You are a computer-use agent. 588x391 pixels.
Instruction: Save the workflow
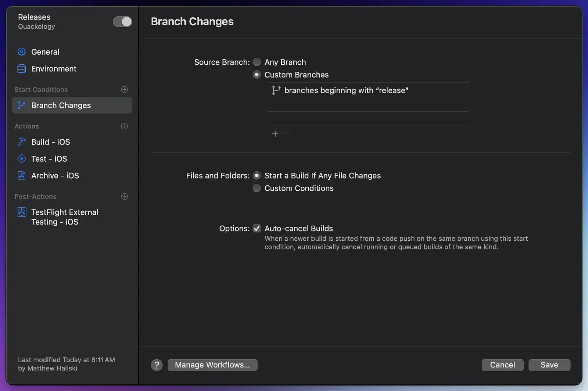549,365
